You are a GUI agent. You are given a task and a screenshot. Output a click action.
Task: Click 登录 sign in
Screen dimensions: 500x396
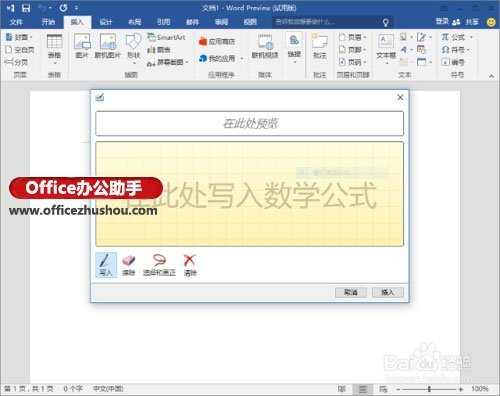click(442, 22)
